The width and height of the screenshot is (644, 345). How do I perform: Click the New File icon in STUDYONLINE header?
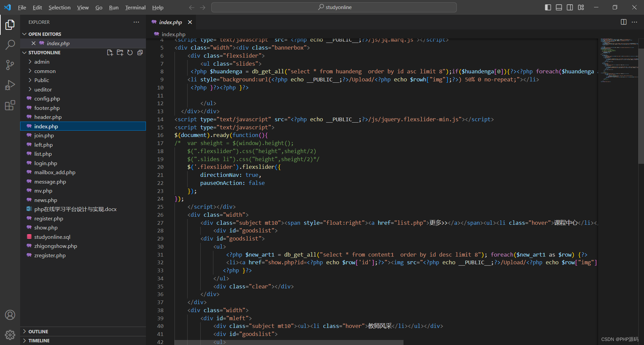coord(110,53)
